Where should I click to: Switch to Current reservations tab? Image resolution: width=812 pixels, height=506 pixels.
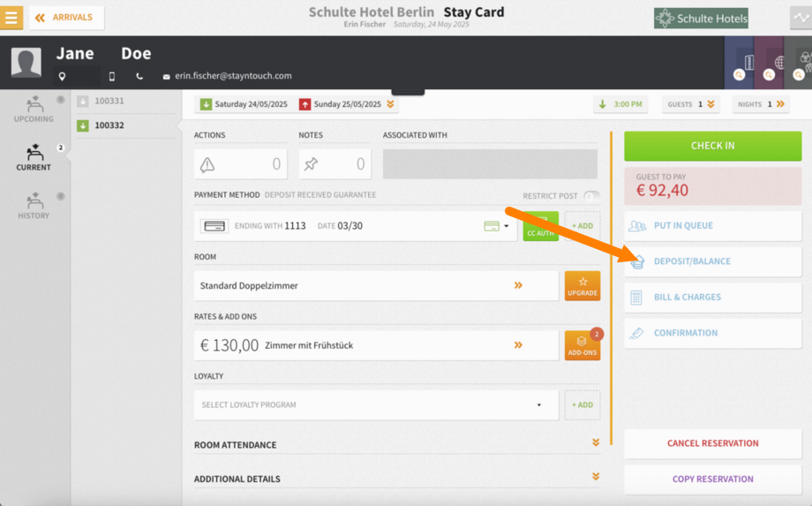tap(34, 157)
